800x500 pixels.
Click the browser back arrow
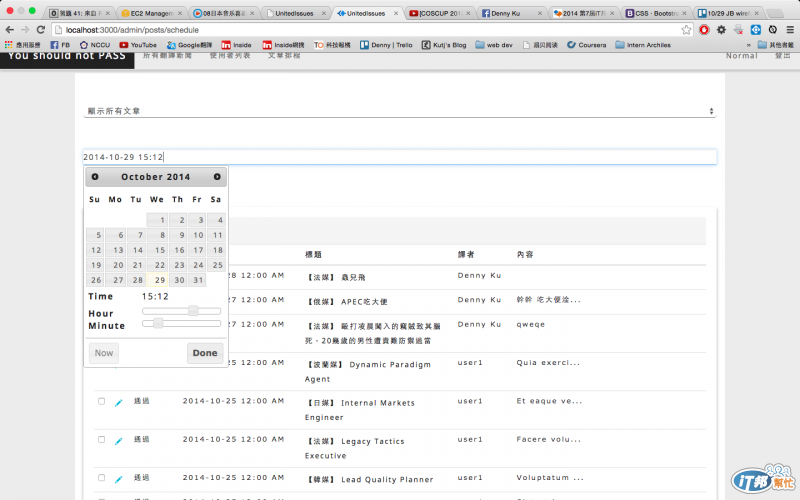pos(9,30)
